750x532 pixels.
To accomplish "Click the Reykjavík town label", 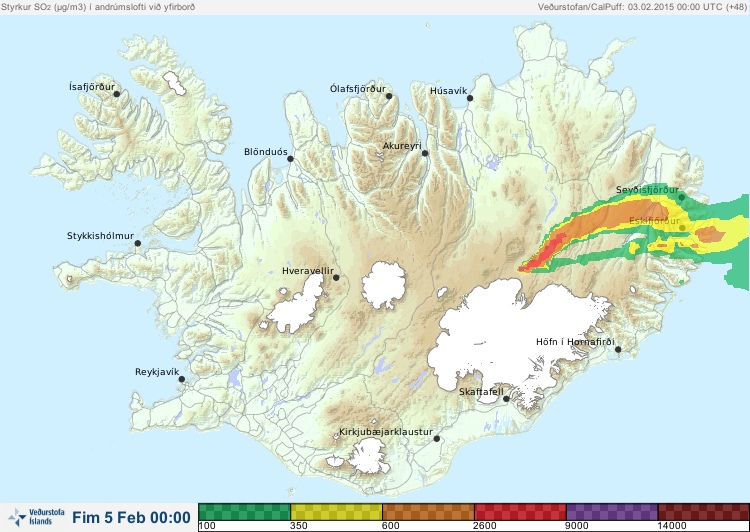I will tap(157, 372).
